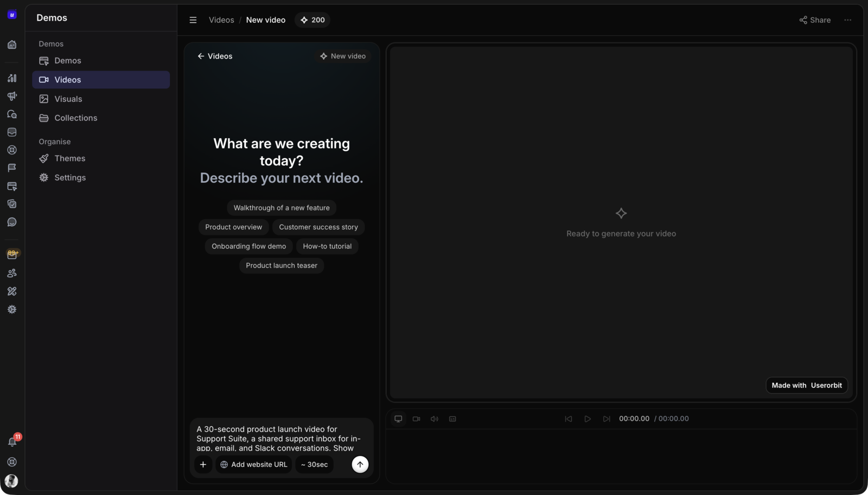Image resolution: width=868 pixels, height=495 pixels.
Task: Toggle the screen display icon in player bar
Action: pos(398,419)
